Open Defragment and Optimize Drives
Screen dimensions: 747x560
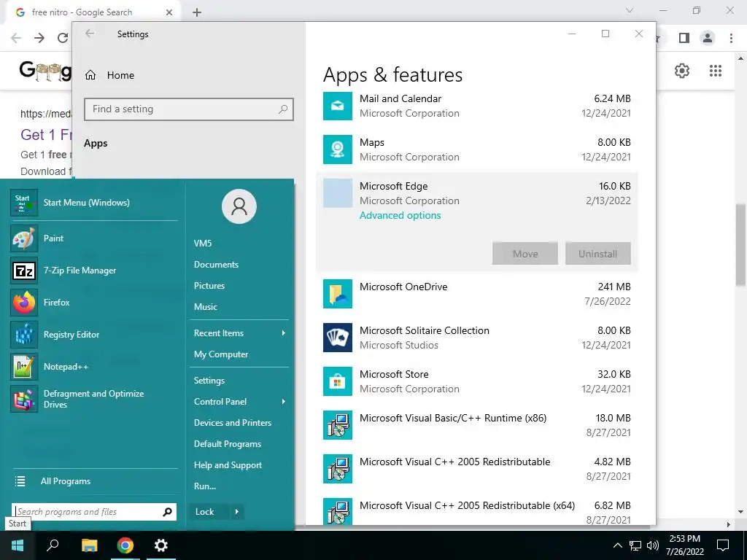tap(93, 399)
